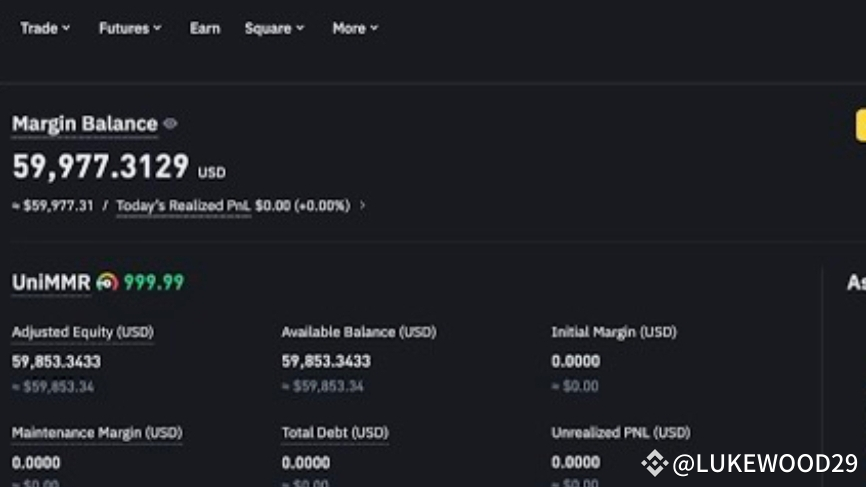Click the Unrealized PNL (USD) label

point(621,433)
